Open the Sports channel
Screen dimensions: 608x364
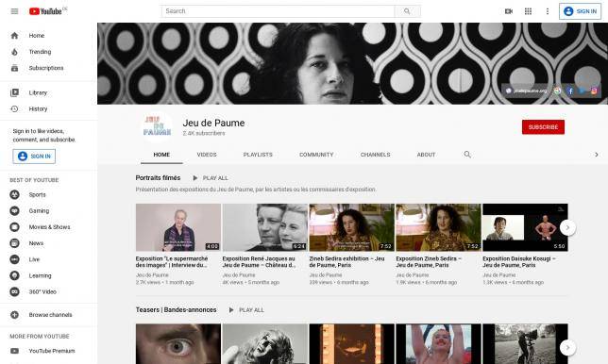click(48, 195)
